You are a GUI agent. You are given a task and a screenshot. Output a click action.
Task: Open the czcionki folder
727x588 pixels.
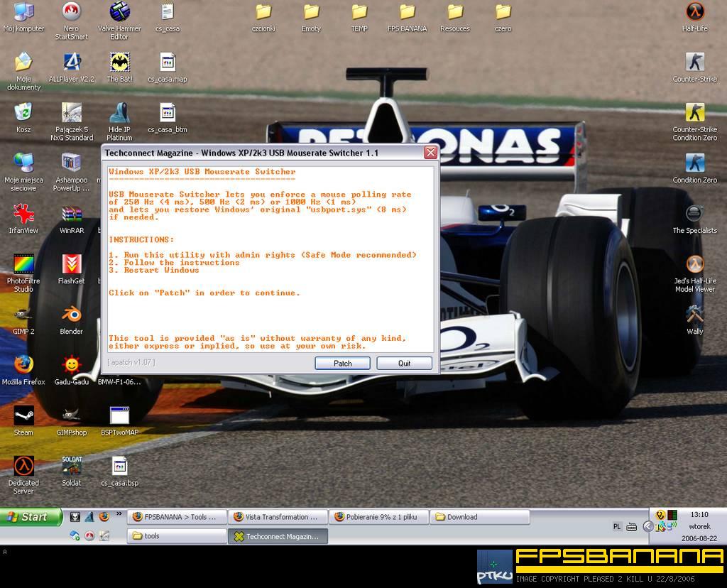(x=263, y=18)
